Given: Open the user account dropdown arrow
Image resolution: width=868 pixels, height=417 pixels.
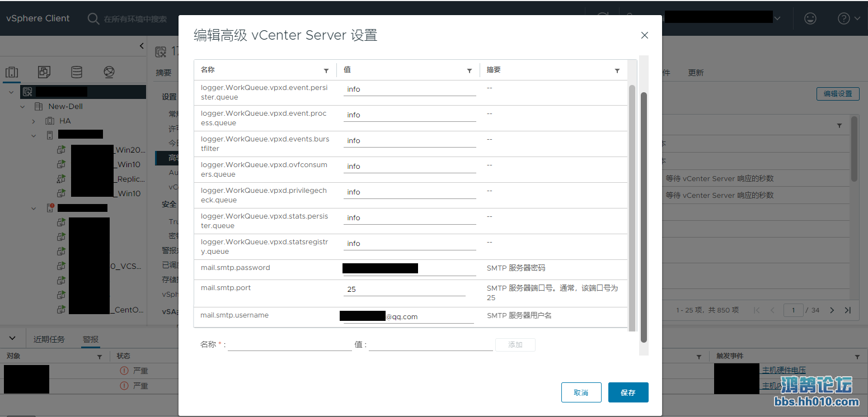Looking at the screenshot, I should pyautogui.click(x=777, y=18).
